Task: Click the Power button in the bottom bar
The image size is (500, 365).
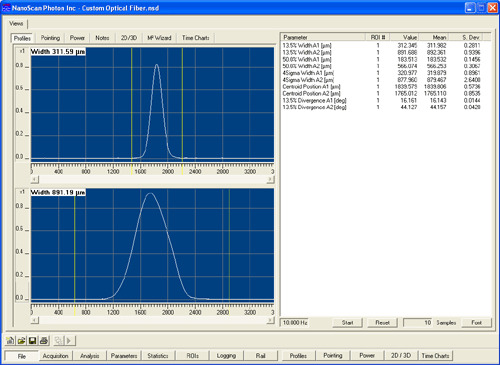Action: click(x=367, y=356)
